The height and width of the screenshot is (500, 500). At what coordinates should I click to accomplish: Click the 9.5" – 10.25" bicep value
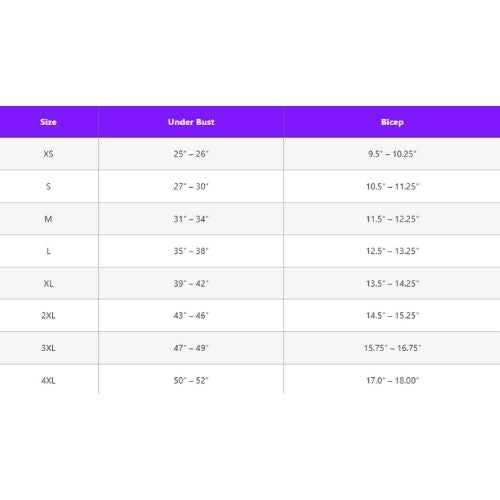[392, 154]
